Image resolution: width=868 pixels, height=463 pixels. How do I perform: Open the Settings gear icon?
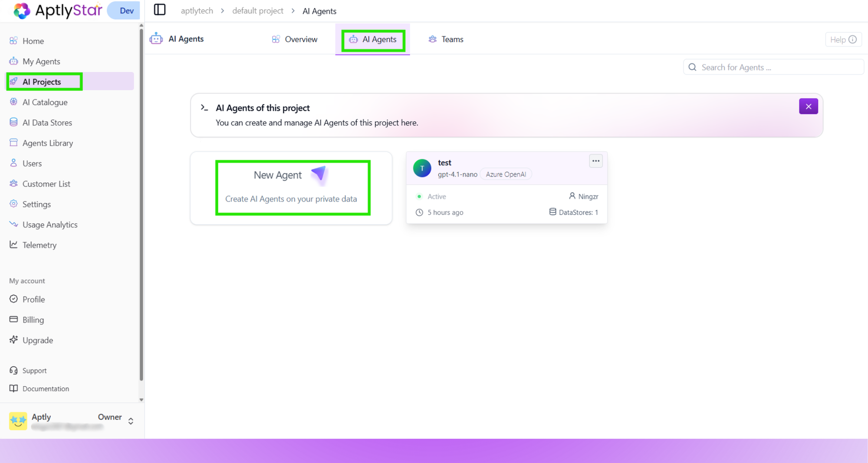[14, 204]
